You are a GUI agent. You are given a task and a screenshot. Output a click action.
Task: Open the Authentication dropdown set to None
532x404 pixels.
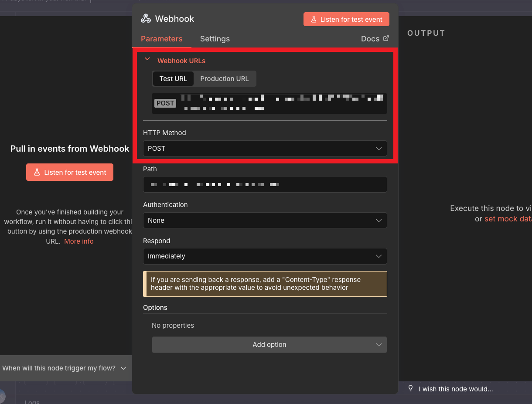(265, 221)
